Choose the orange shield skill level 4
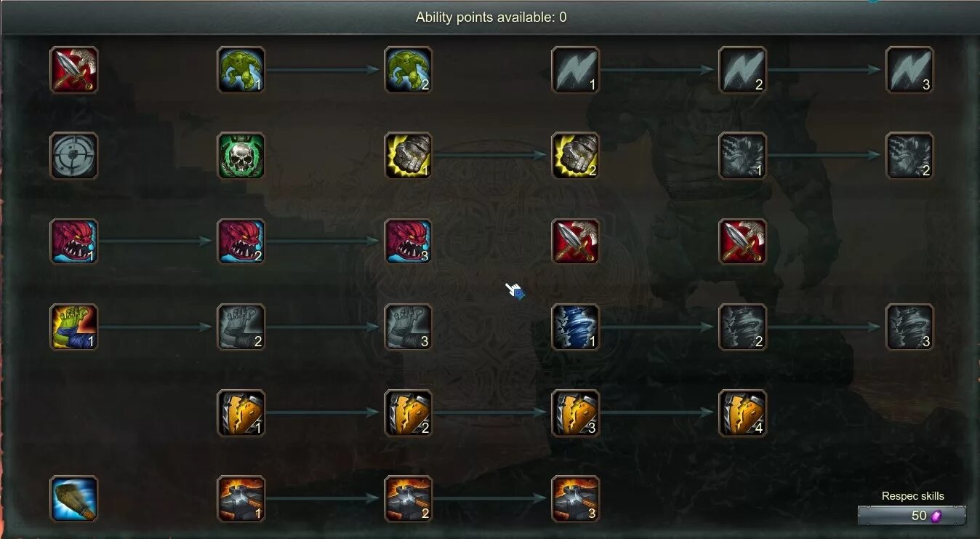 (x=742, y=413)
